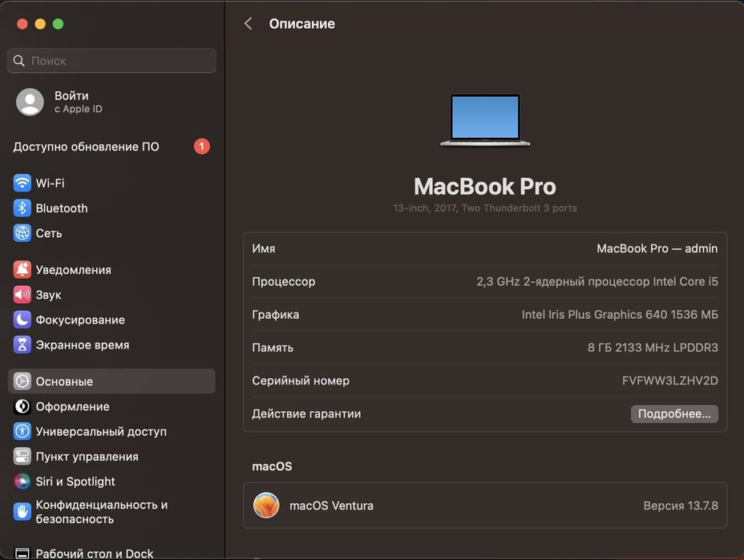Click the Подробнее… warranty button
Screen dimensions: 744x560
click(x=674, y=413)
